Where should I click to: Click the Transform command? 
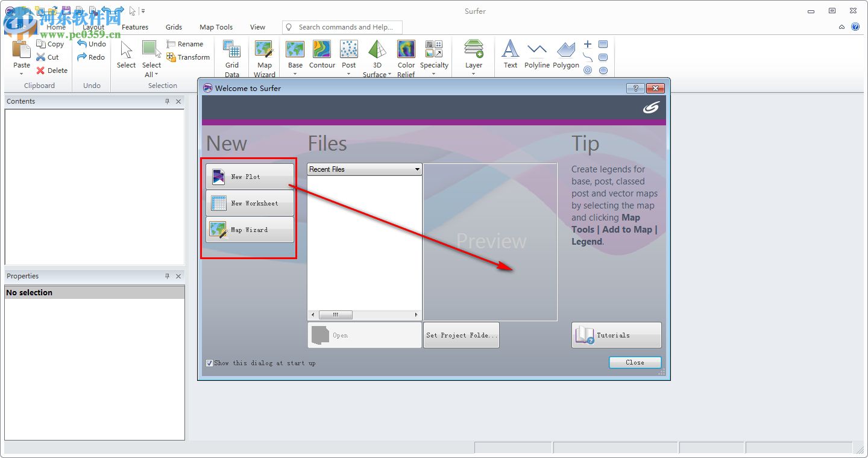pos(188,57)
